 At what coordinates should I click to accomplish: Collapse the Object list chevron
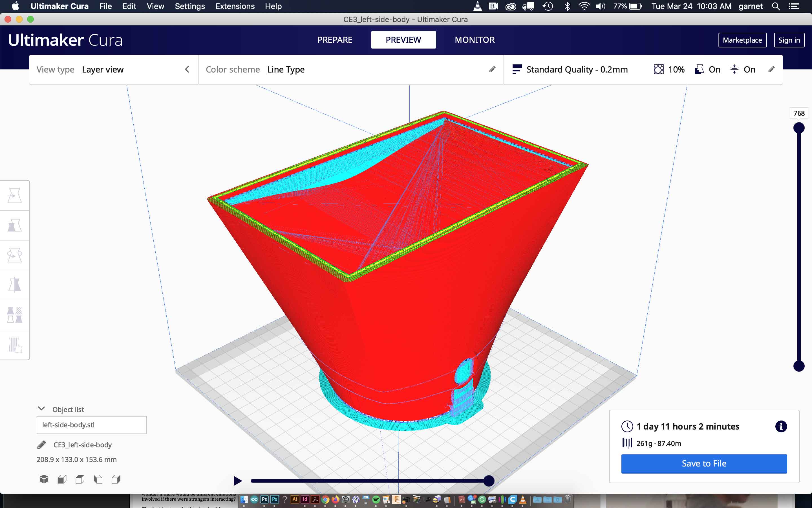(41, 409)
